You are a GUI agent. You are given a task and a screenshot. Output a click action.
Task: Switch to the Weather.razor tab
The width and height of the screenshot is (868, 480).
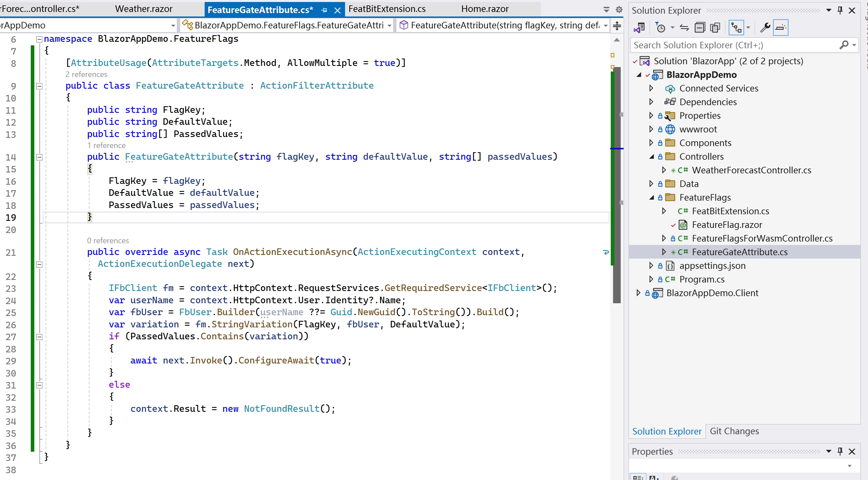click(x=144, y=9)
